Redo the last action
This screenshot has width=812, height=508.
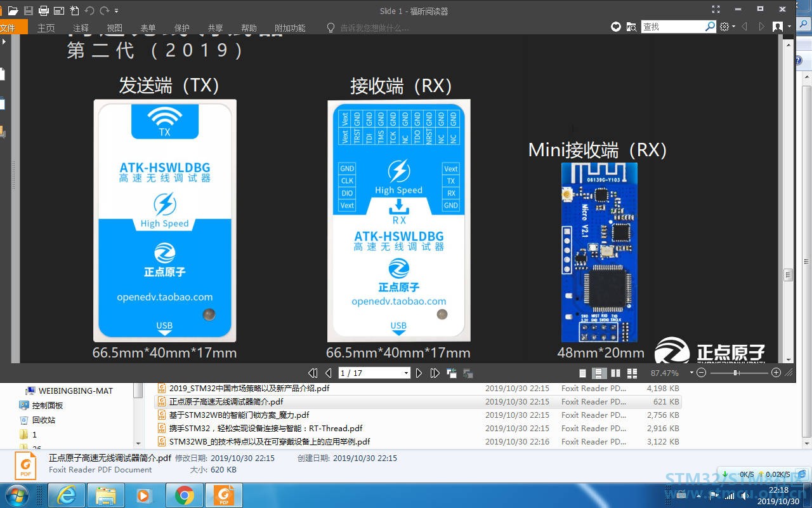coord(105,10)
